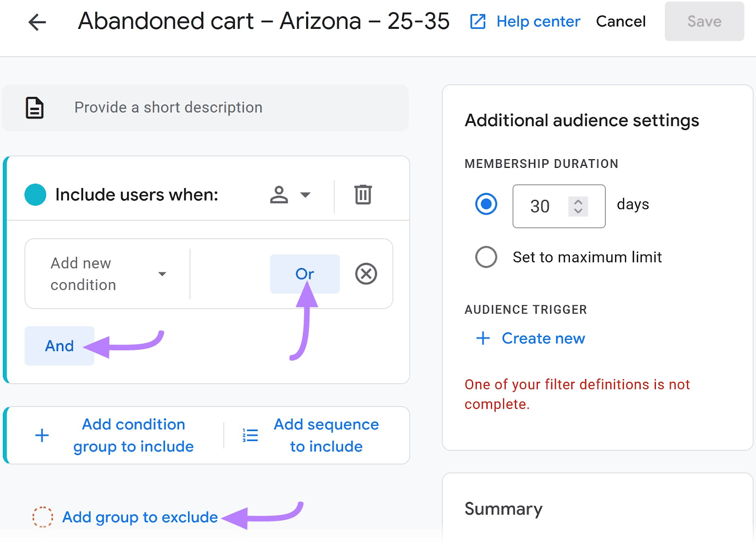Click the dashed exclude group icon
756x544 pixels.
(43, 517)
